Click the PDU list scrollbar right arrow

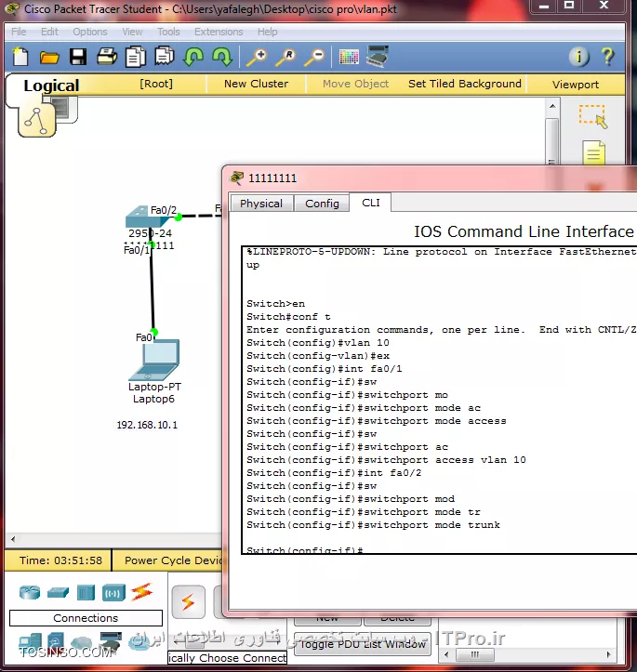(608, 654)
